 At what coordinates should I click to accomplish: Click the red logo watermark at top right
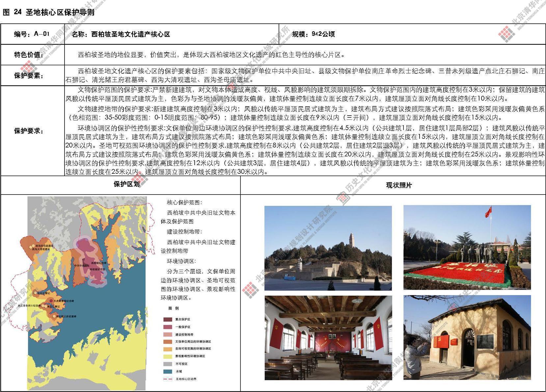tap(506, 34)
